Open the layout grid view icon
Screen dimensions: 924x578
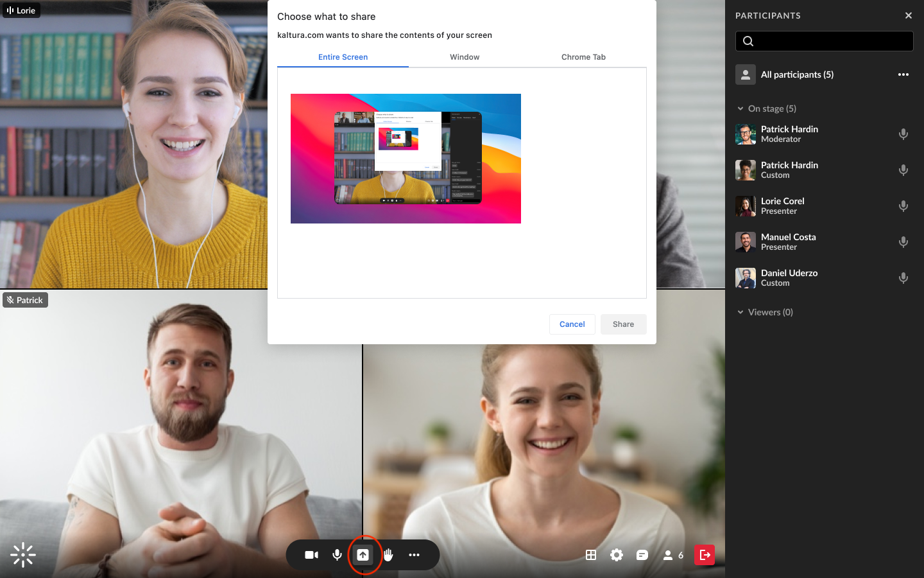point(591,555)
